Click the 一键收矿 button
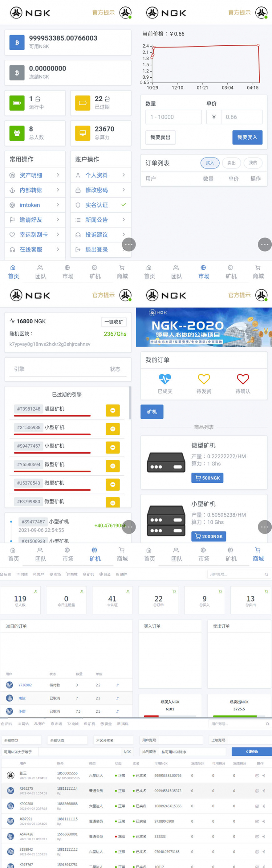The width and height of the screenshot is (272, 868). click(x=113, y=322)
